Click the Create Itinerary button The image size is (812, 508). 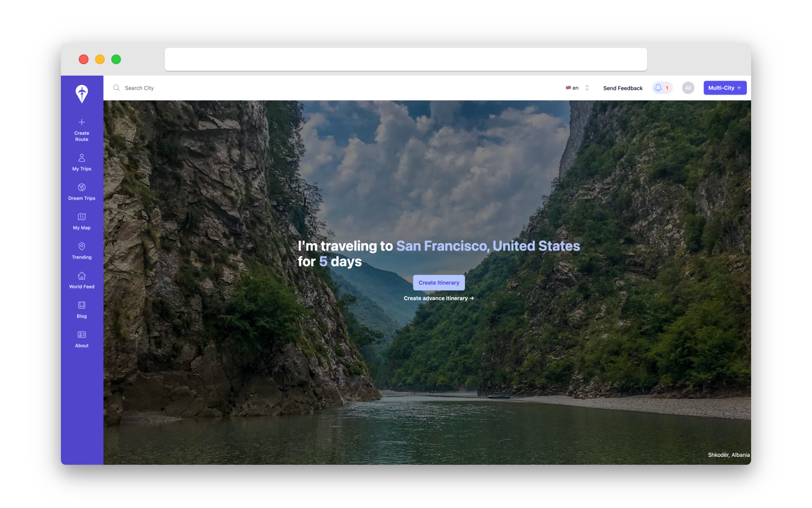tap(438, 282)
